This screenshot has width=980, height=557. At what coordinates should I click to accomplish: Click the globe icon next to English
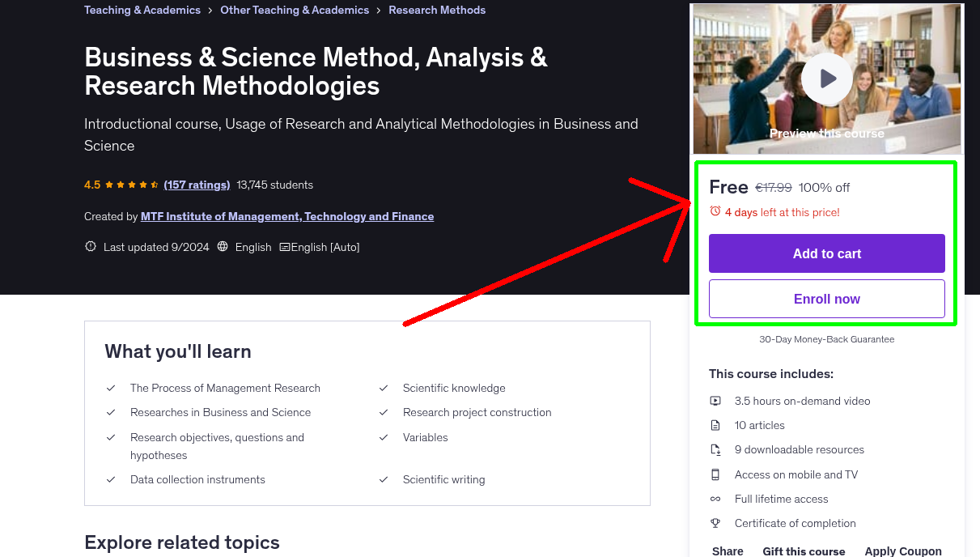click(x=223, y=246)
